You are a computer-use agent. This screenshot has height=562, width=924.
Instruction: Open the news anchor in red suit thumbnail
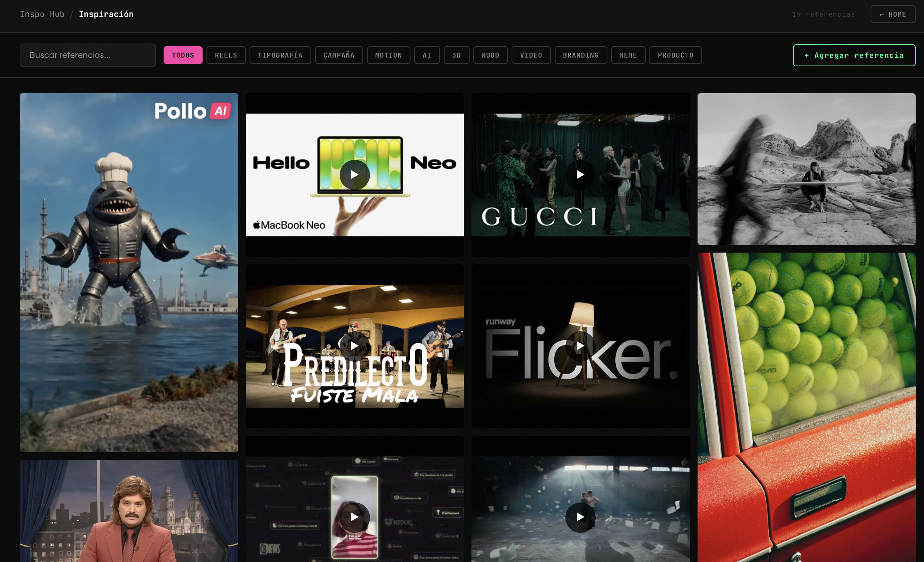coord(129,511)
